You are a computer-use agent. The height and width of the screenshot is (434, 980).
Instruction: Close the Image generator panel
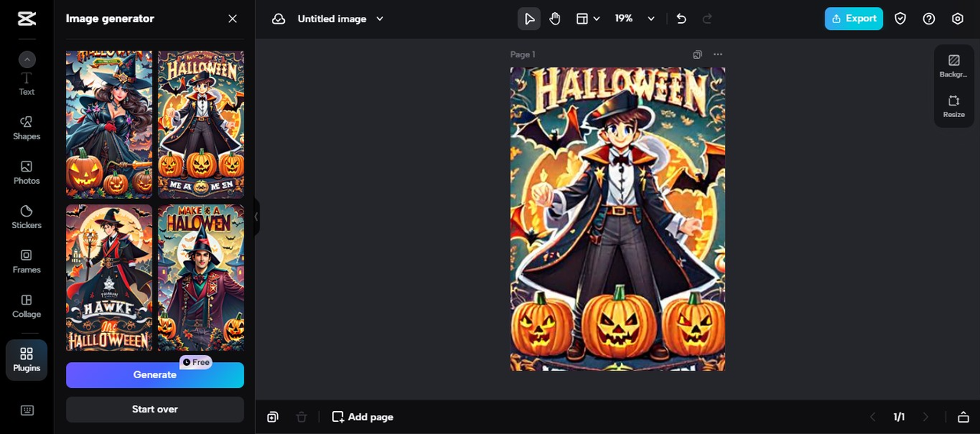pyautogui.click(x=233, y=18)
